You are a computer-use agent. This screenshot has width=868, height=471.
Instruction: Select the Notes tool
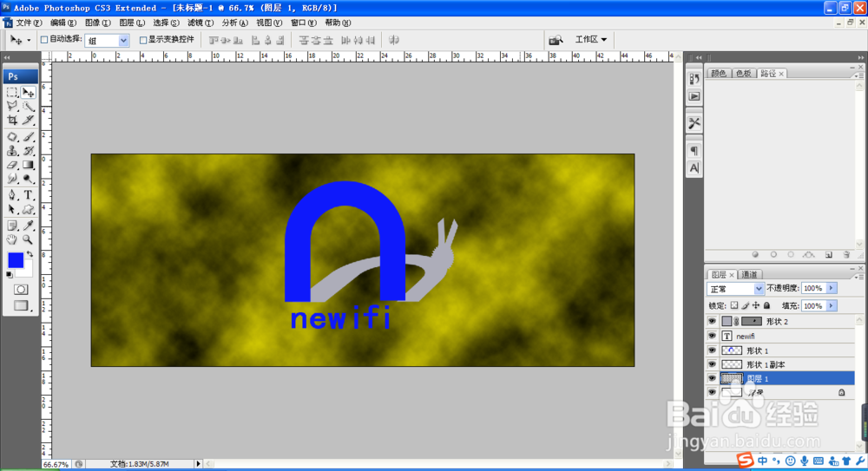12,226
